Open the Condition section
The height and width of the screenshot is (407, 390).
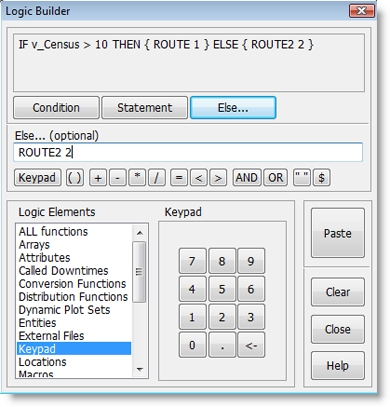click(56, 108)
